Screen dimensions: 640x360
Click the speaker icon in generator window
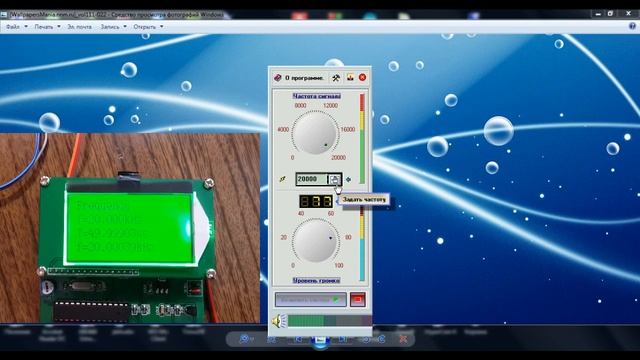click(279, 321)
